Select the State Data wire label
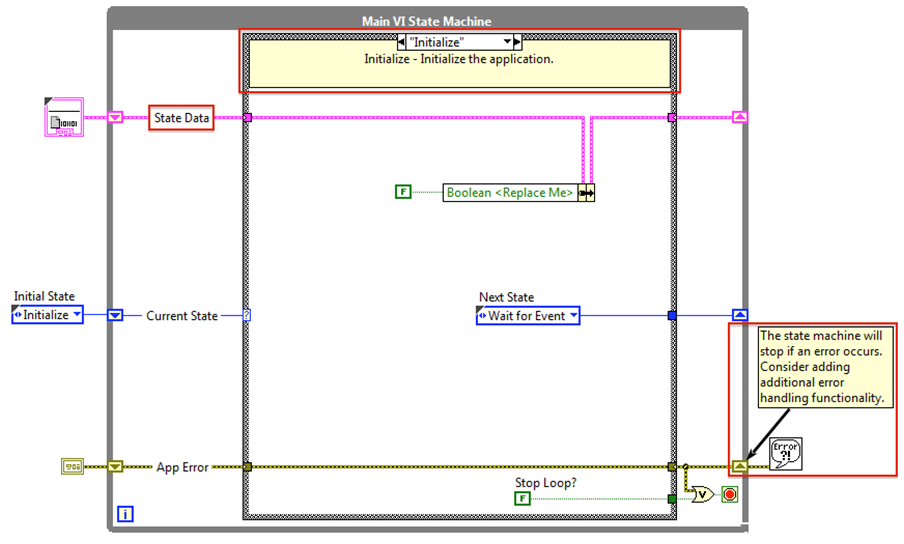The height and width of the screenshot is (544, 904). pyautogui.click(x=181, y=118)
